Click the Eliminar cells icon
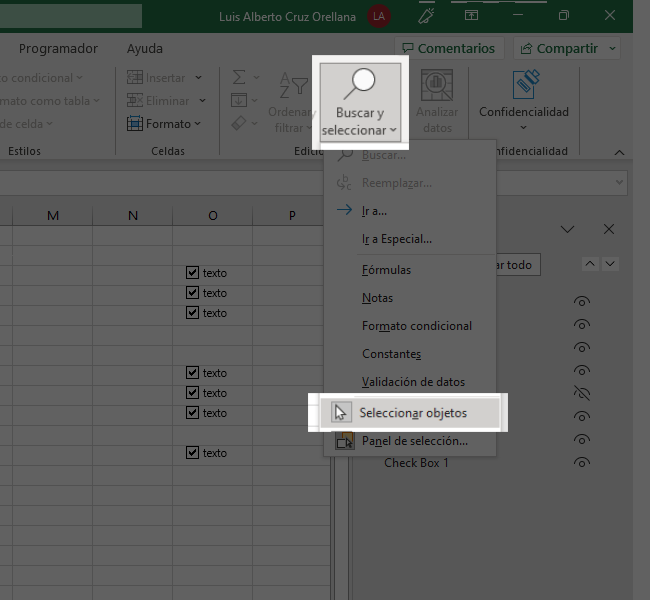Image resolution: width=650 pixels, height=600 pixels. pos(135,100)
